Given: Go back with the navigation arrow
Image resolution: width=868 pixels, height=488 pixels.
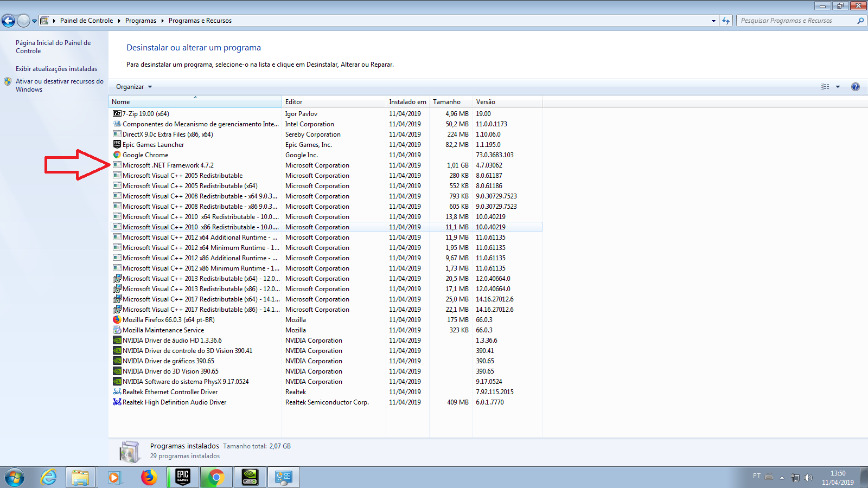Looking at the screenshot, I should tap(8, 21).
